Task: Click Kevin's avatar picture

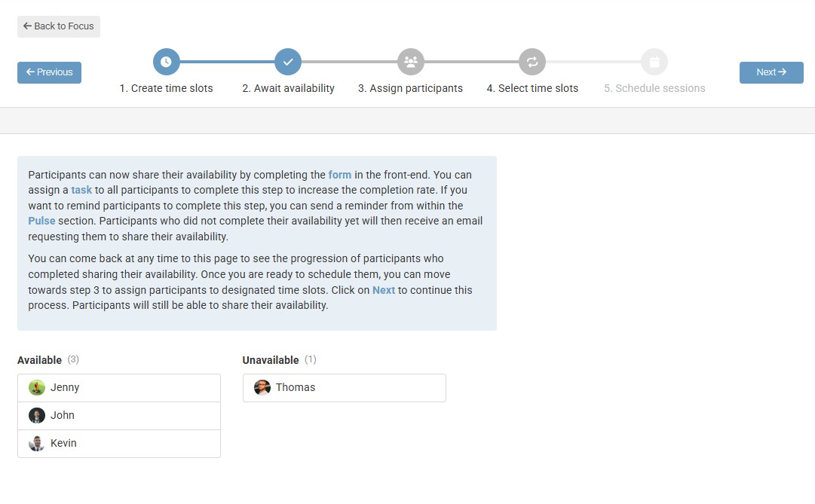Action: click(37, 444)
